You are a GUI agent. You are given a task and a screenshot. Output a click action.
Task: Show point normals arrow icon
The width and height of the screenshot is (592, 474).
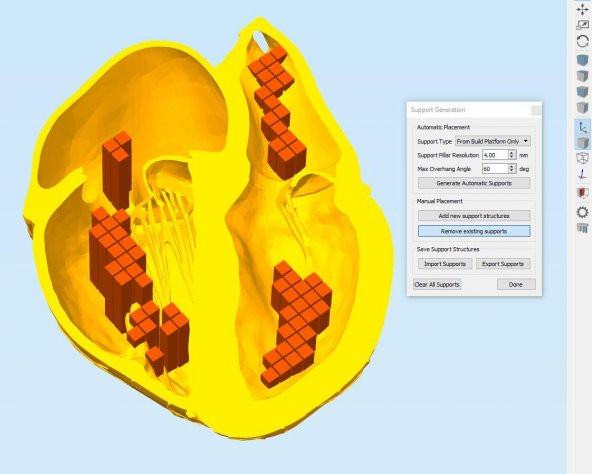pyautogui.click(x=583, y=175)
